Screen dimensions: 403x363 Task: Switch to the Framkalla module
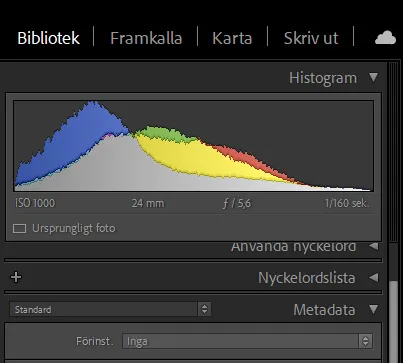pyautogui.click(x=146, y=38)
